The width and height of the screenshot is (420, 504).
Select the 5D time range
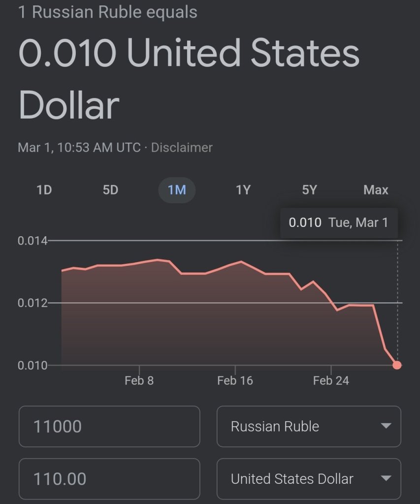click(110, 190)
